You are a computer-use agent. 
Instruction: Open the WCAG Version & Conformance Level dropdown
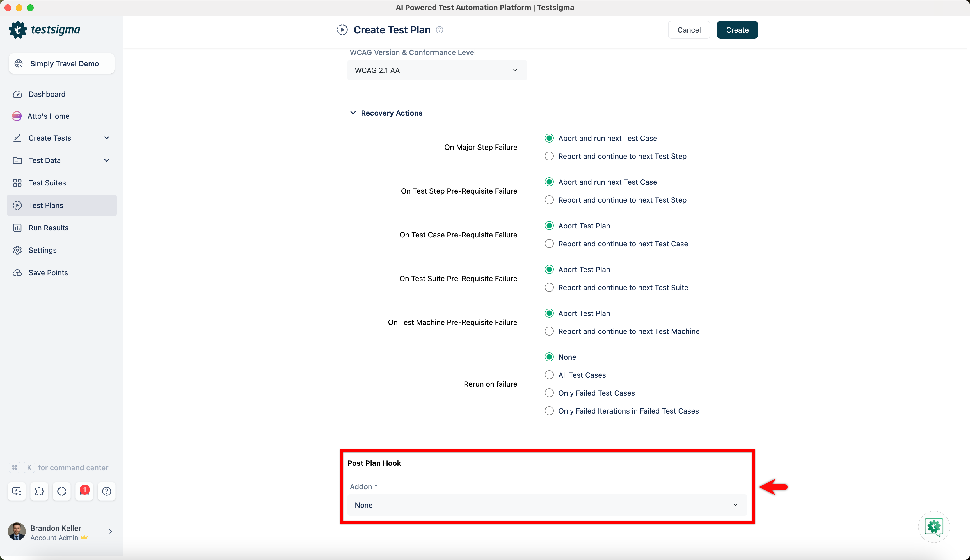437,70
